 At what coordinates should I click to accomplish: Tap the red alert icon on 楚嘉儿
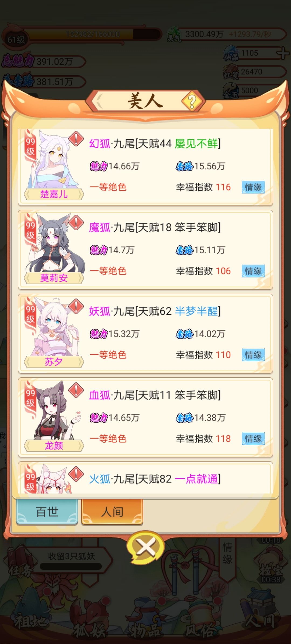(76, 139)
